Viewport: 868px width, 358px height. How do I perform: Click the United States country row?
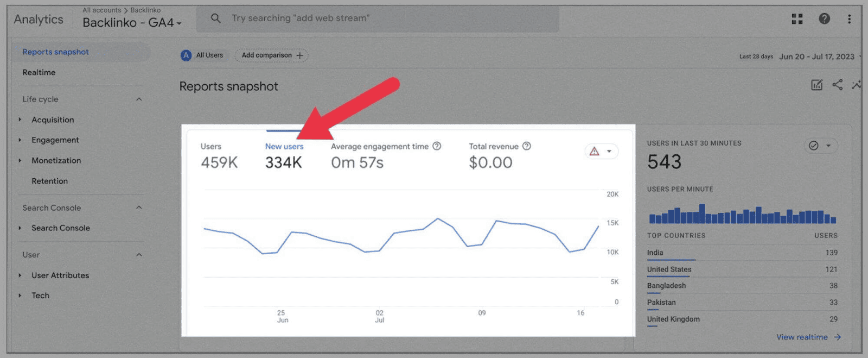point(742,270)
